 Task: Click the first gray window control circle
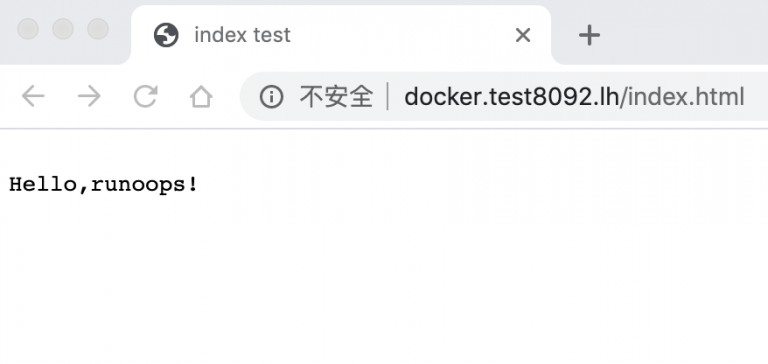28,29
